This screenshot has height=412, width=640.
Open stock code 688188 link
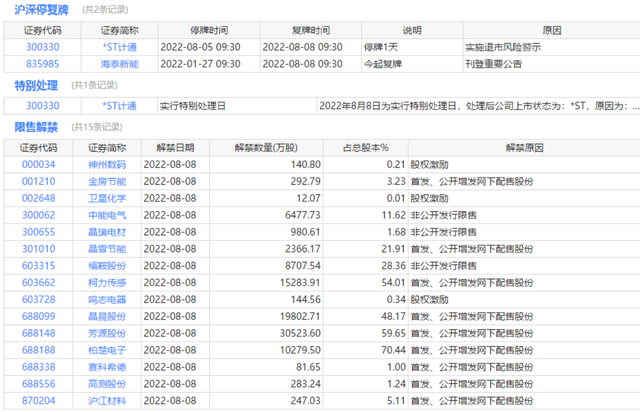tap(38, 350)
